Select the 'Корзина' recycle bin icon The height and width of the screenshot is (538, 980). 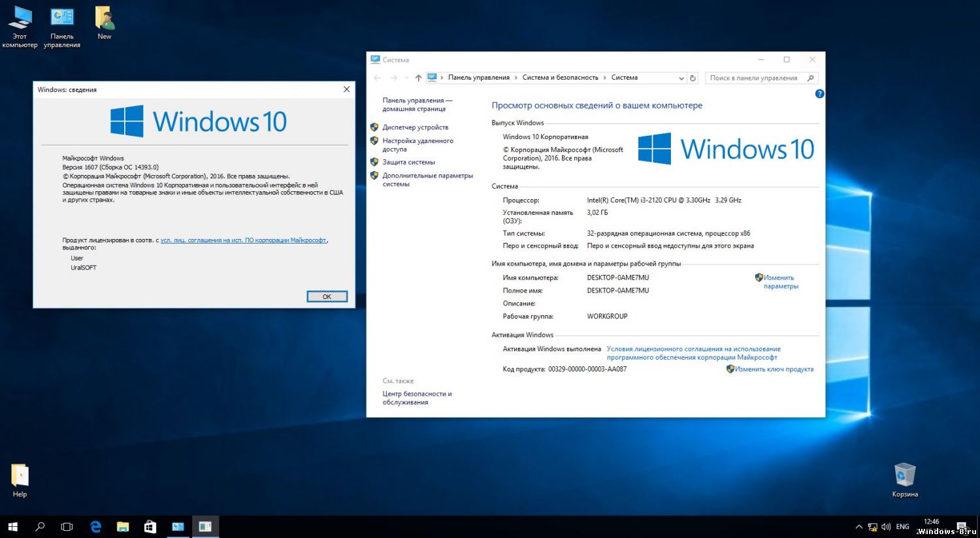coord(905,480)
